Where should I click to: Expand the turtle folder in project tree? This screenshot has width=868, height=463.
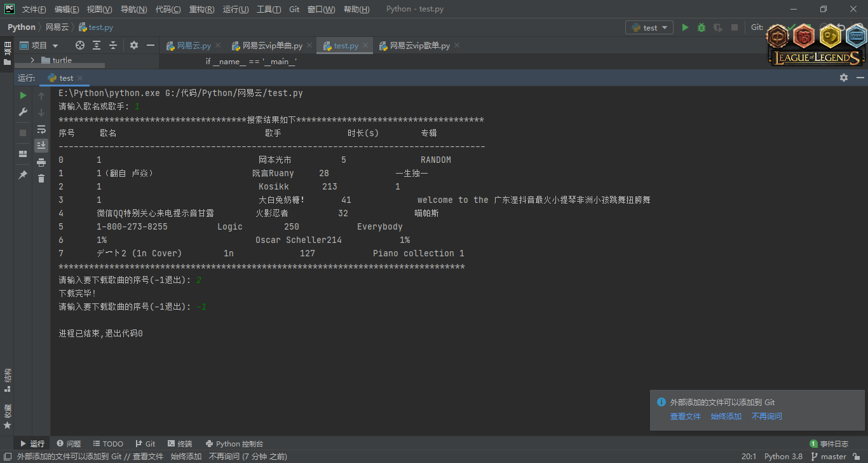coord(32,60)
